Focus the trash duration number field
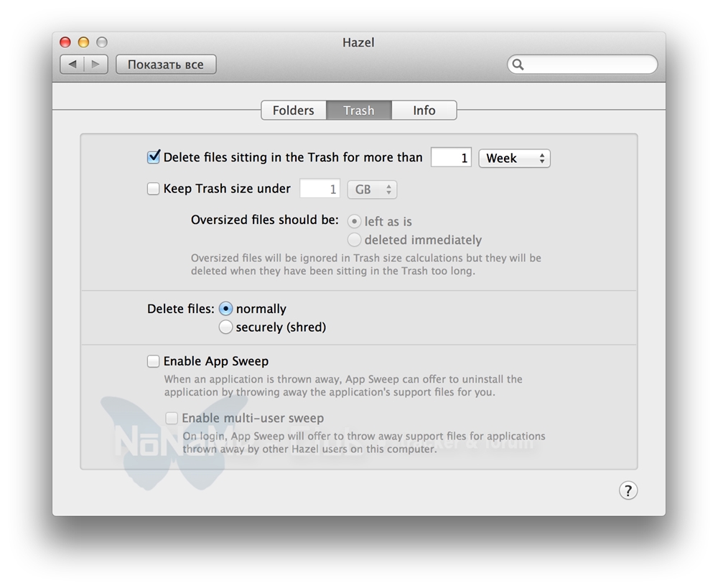Viewport: 718px width, 588px height. pyautogui.click(x=451, y=157)
